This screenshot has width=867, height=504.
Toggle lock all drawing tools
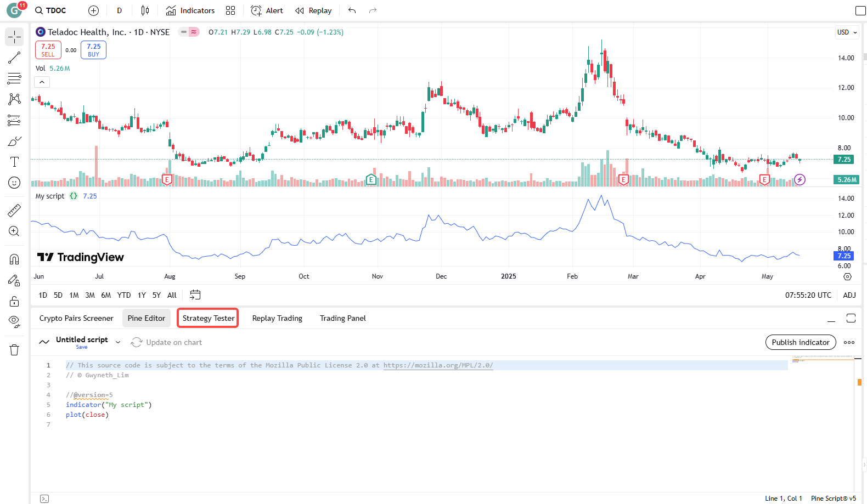point(14,301)
